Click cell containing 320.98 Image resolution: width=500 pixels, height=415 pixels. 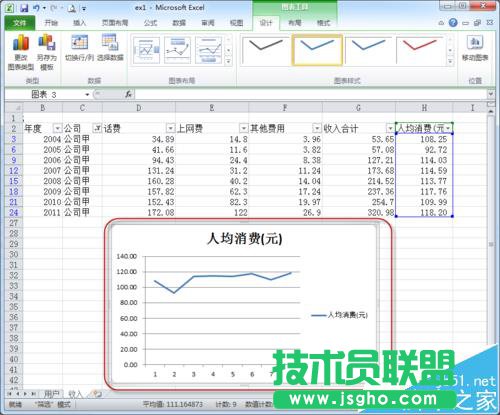point(359,212)
